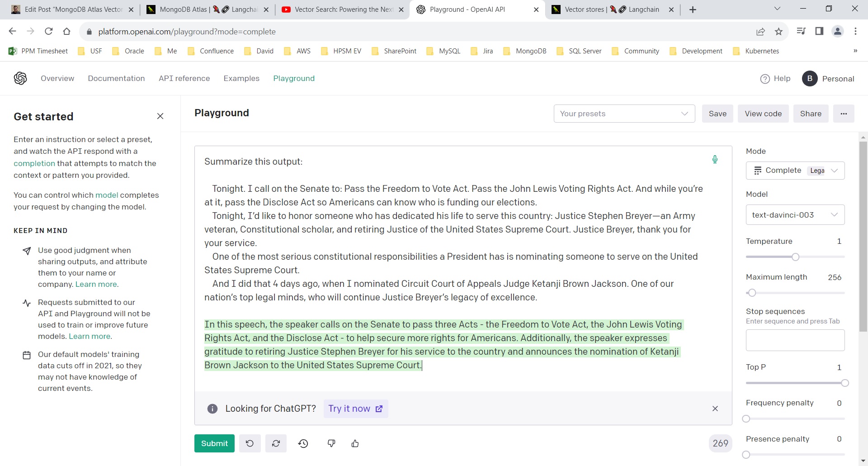The height and width of the screenshot is (466, 868).
Task: Click the settings panel scrollbar
Action: [863, 237]
